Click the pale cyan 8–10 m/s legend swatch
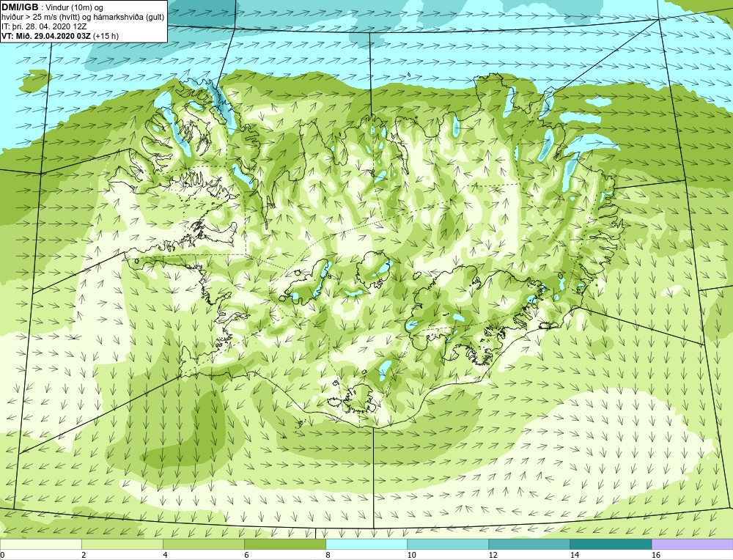733x560 pixels. [366, 544]
